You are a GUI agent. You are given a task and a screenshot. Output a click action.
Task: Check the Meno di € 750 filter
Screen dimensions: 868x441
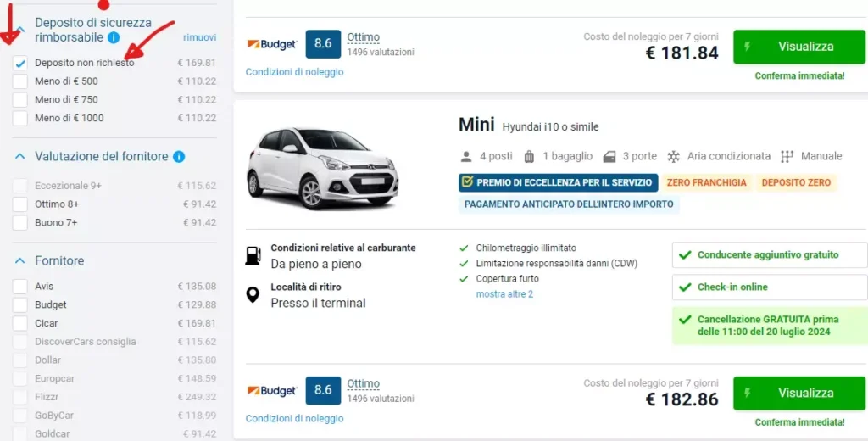(20, 100)
